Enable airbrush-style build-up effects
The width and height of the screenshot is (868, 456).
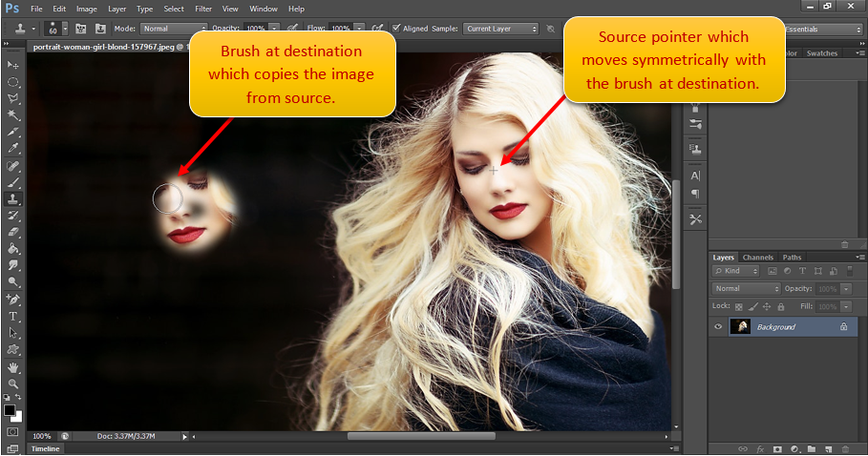coord(377,29)
